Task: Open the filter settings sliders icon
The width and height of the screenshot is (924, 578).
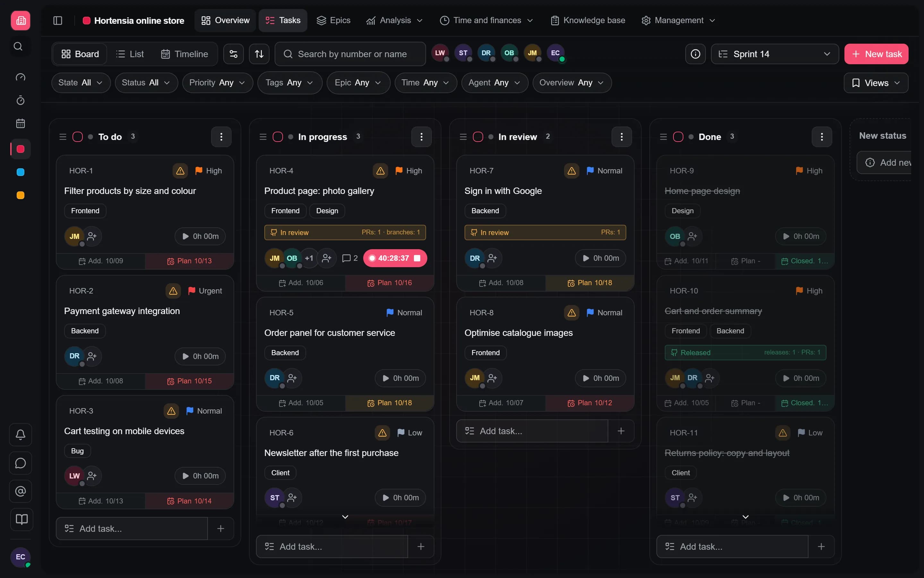Action: click(233, 54)
